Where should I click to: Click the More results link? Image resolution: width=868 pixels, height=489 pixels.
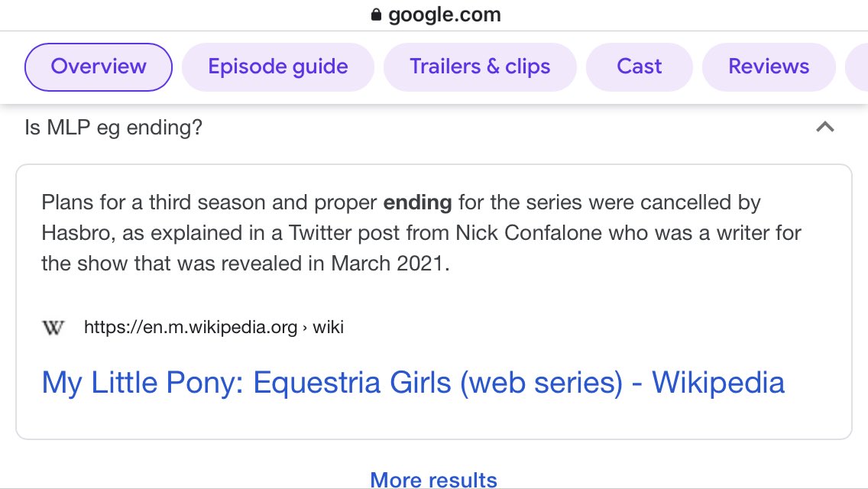pyautogui.click(x=433, y=480)
